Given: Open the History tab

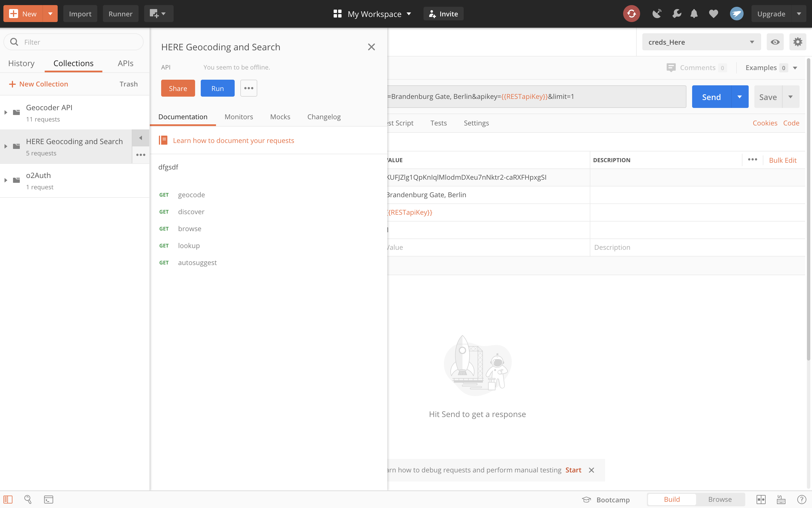Looking at the screenshot, I should 21,63.
